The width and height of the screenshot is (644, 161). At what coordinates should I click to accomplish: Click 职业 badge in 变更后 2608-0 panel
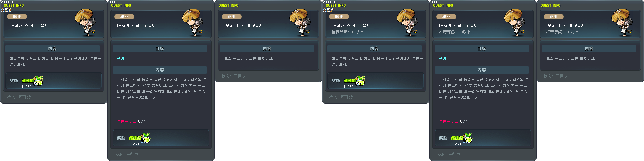(x=339, y=17)
